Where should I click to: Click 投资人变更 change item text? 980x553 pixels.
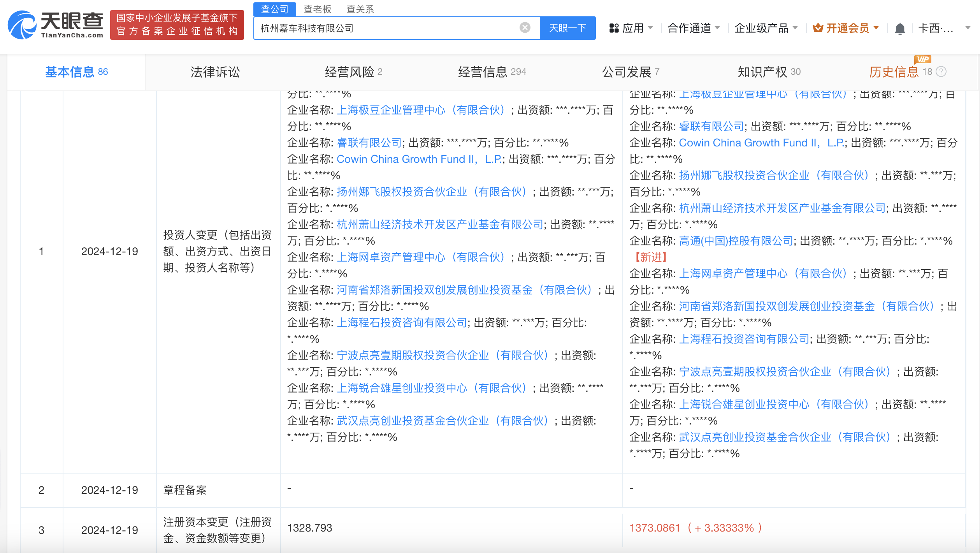217,252
